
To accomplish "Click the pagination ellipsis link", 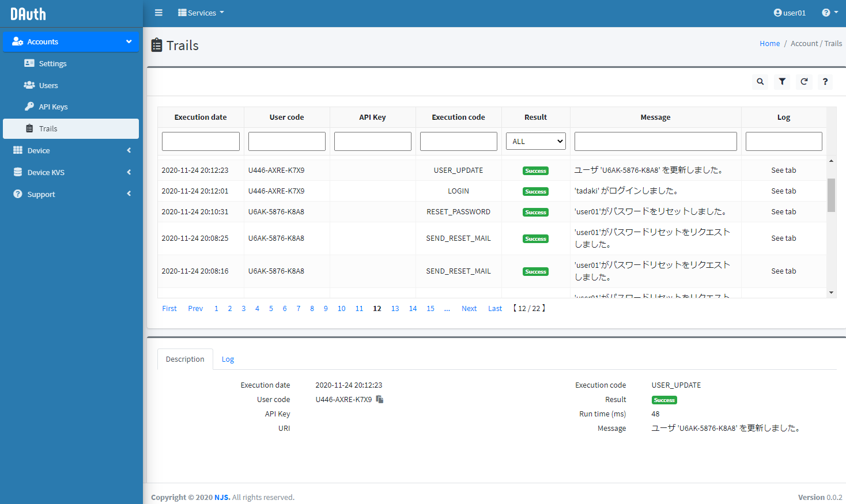I will [447, 309].
